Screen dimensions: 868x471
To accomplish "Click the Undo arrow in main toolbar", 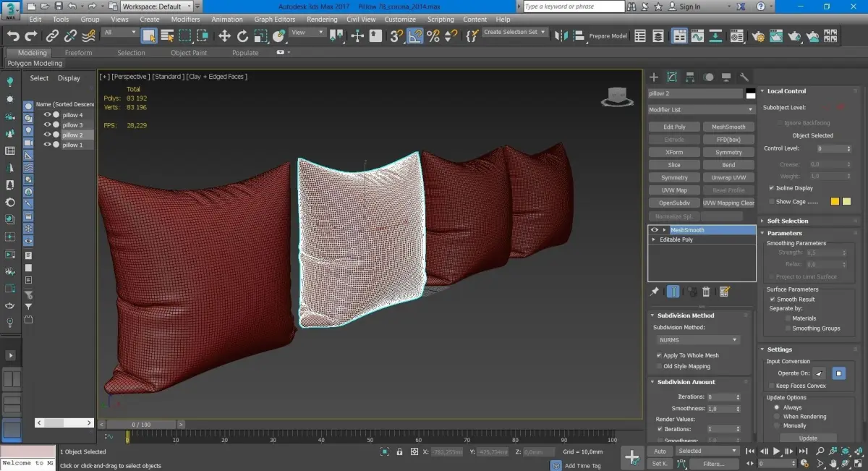I will click(x=13, y=35).
